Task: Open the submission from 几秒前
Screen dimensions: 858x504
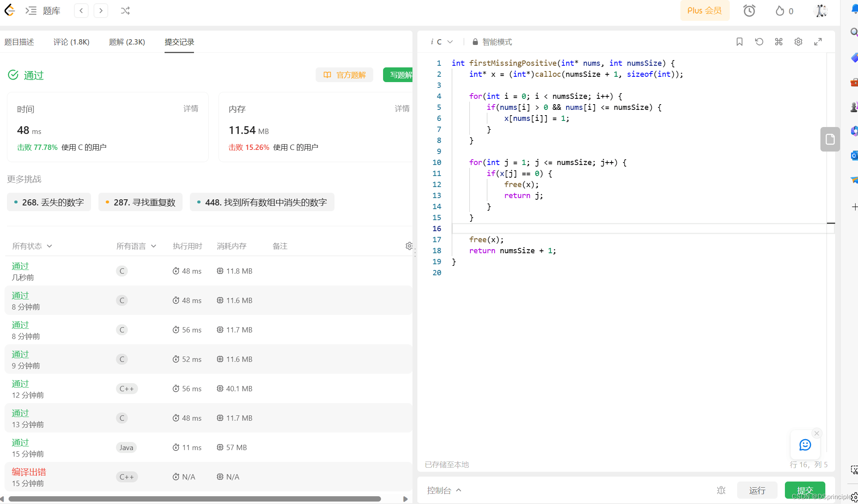Action: [208, 271]
